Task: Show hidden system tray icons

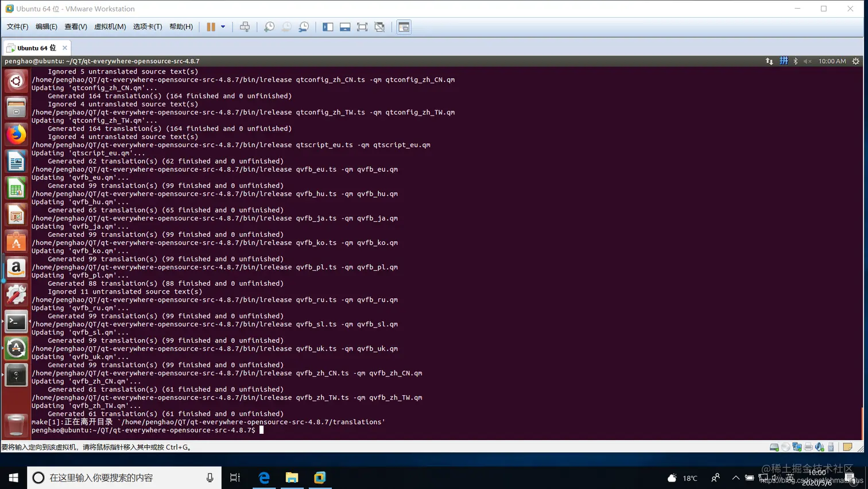Action: pyautogui.click(x=735, y=478)
